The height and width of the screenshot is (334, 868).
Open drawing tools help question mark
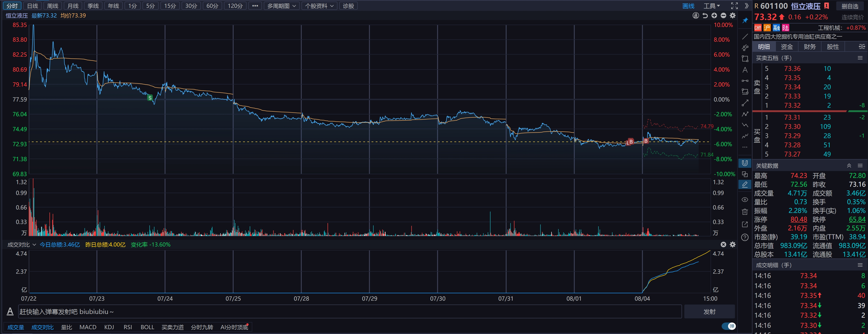pos(745,237)
